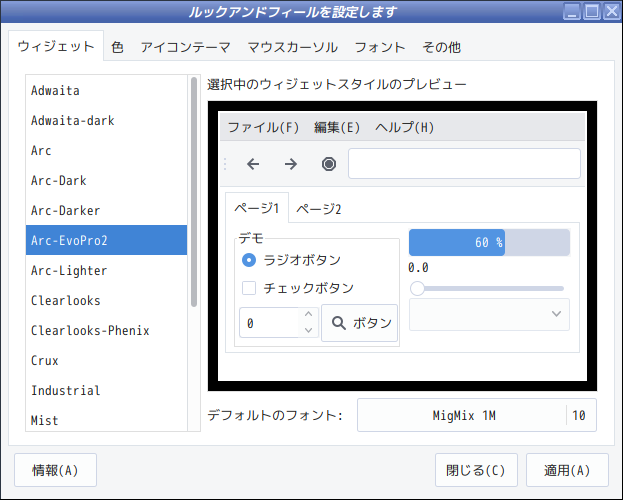Select the Crux theme
623x500 pixels.
(x=106, y=360)
